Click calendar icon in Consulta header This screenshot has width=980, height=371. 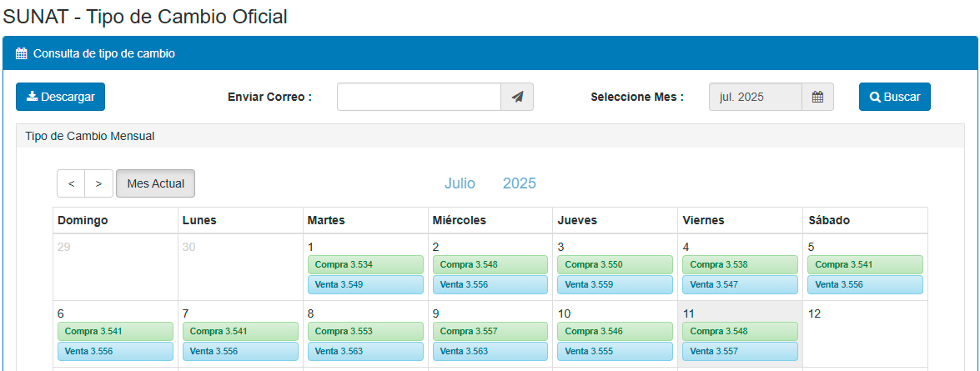coord(21,53)
